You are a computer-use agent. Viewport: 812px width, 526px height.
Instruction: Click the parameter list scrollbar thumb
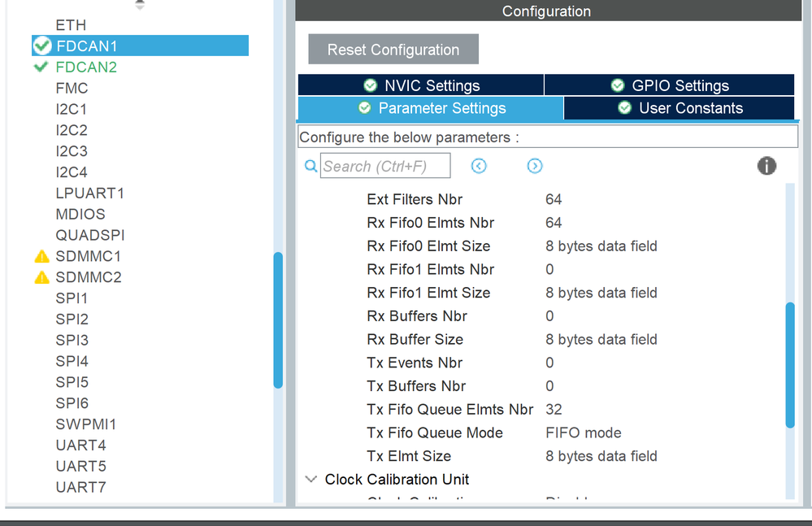(790, 365)
